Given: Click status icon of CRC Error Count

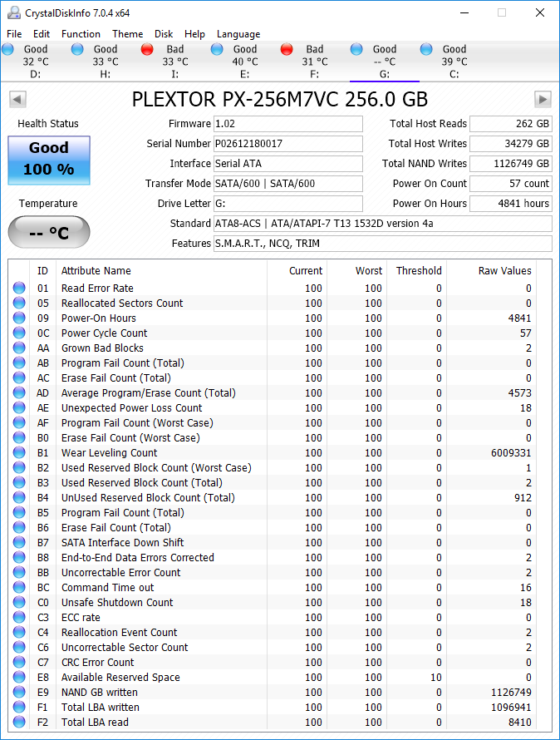Looking at the screenshot, I should (19, 662).
